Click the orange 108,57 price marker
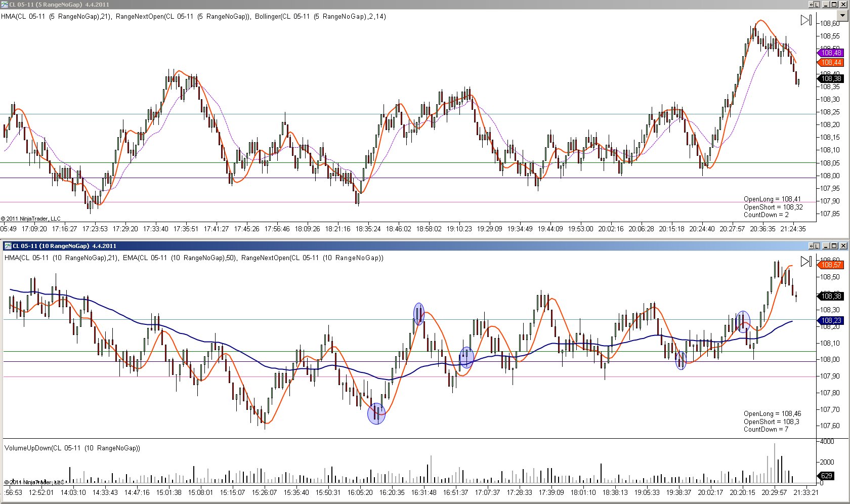The width and height of the screenshot is (850, 504). pos(830,265)
